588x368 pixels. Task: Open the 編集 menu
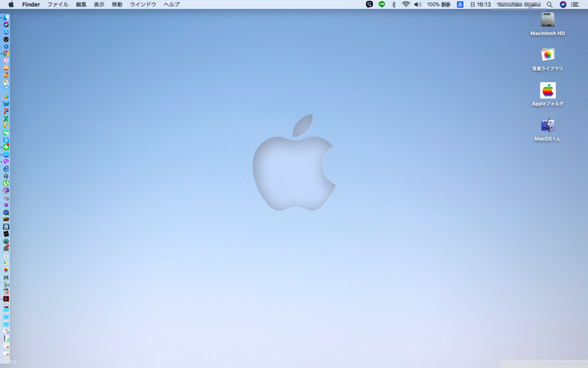(81, 5)
